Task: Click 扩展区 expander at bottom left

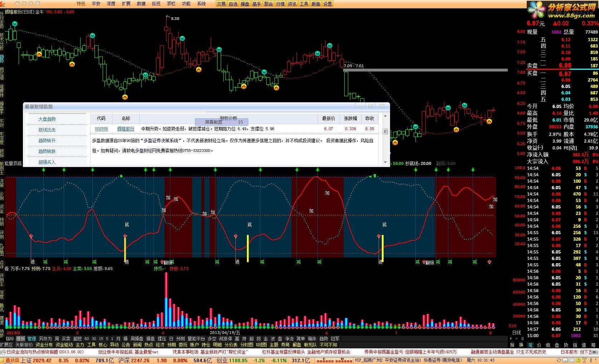Action: 6,345
